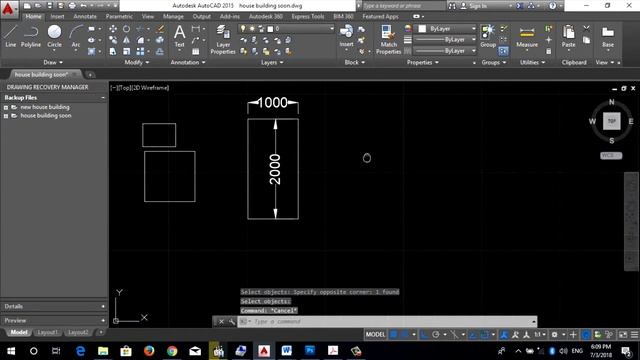Click the object color swatch ByLayer
The width and height of the screenshot is (640, 360).
[422, 29]
